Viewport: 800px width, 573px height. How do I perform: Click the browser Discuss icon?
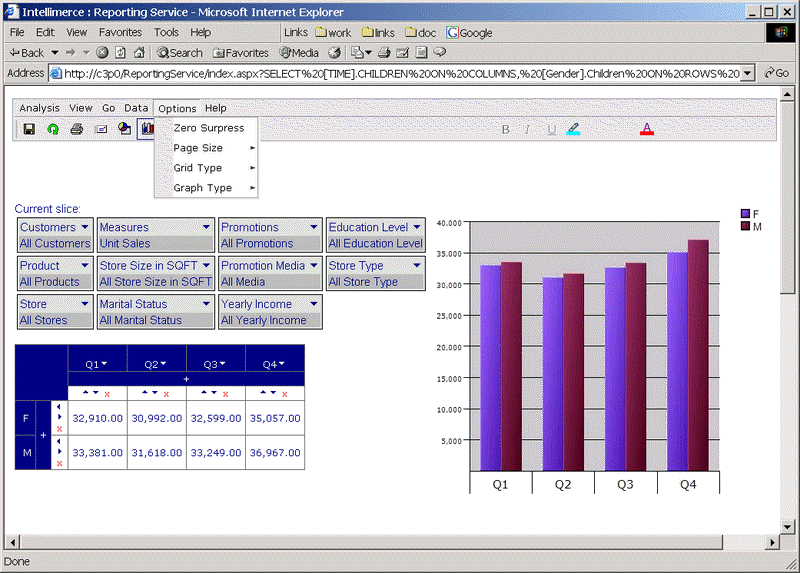(x=439, y=52)
